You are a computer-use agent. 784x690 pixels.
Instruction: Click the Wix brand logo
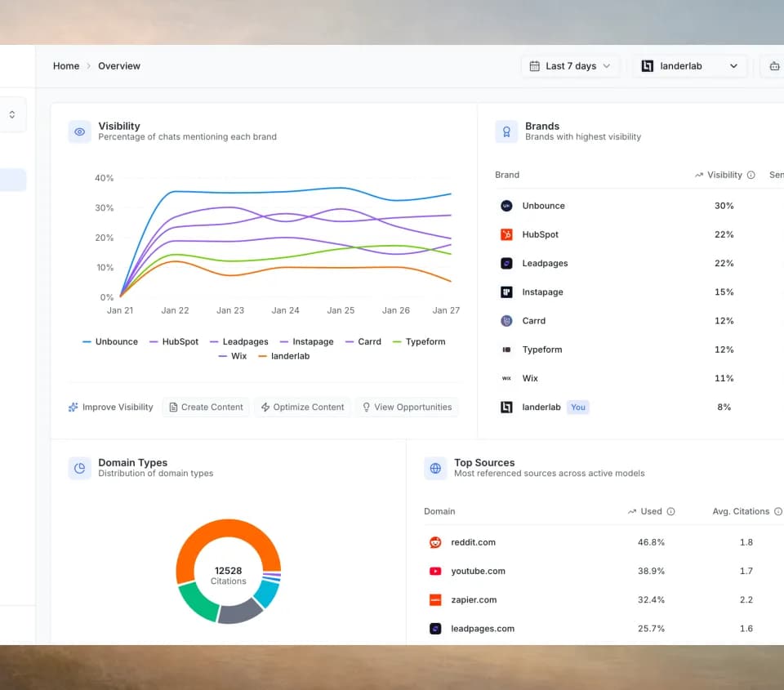click(x=506, y=378)
